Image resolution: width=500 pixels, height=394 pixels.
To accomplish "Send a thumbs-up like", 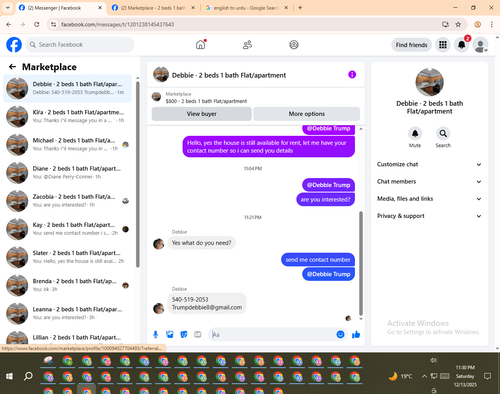I will (356, 334).
